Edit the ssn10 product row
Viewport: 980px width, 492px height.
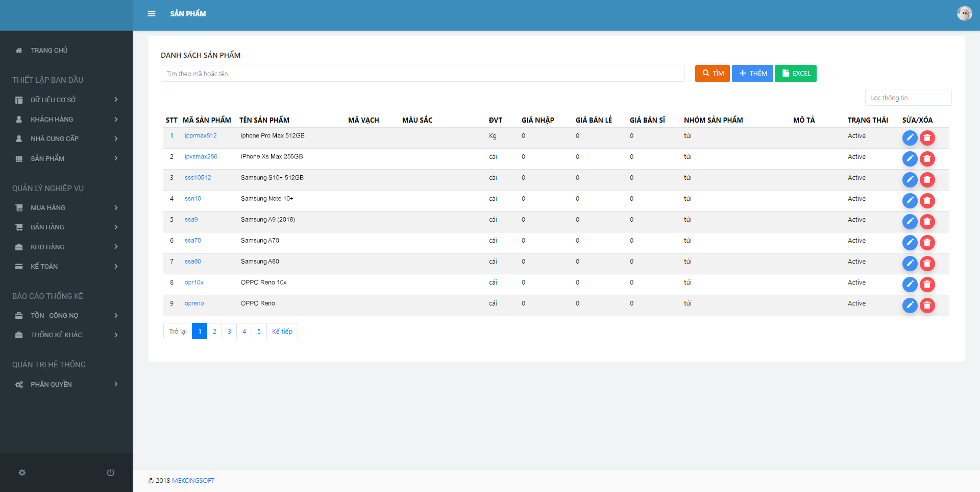[x=910, y=201]
